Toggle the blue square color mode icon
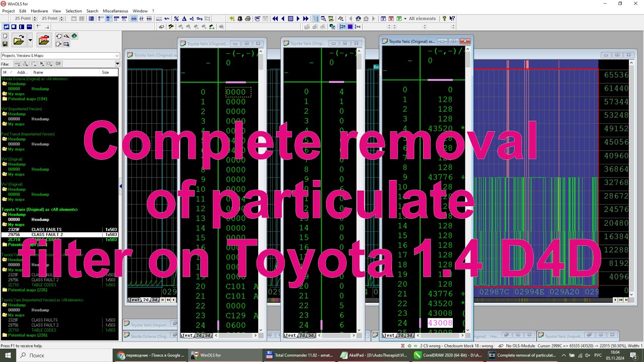The width and height of the screenshot is (644, 362). click(350, 27)
